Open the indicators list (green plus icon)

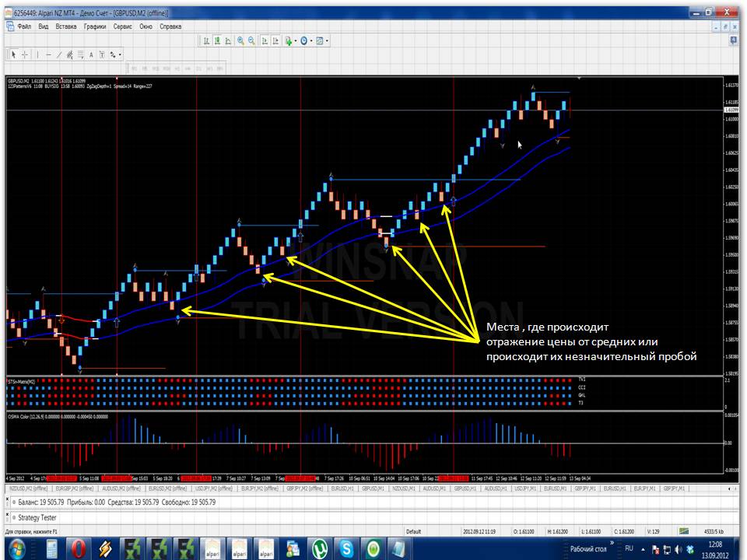(289, 41)
